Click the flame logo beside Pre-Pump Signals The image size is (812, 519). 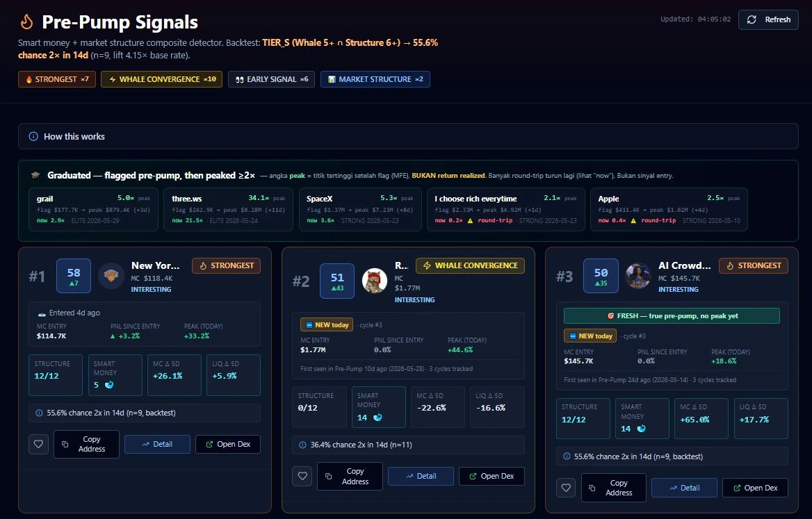pyautogui.click(x=26, y=22)
